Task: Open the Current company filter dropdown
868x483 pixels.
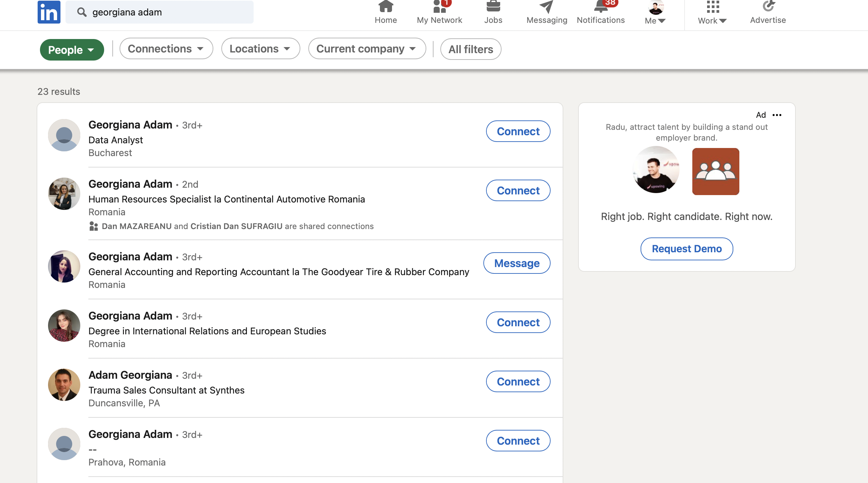Action: pyautogui.click(x=366, y=49)
